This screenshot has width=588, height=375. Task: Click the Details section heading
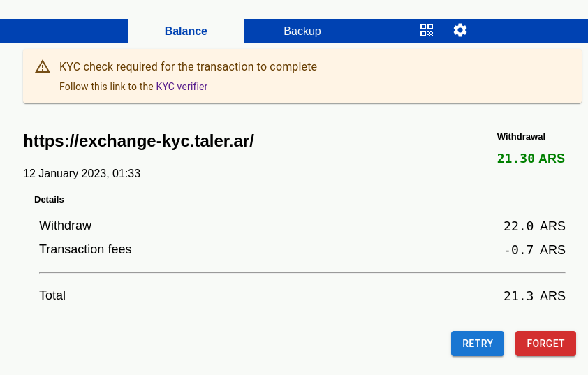click(49, 200)
